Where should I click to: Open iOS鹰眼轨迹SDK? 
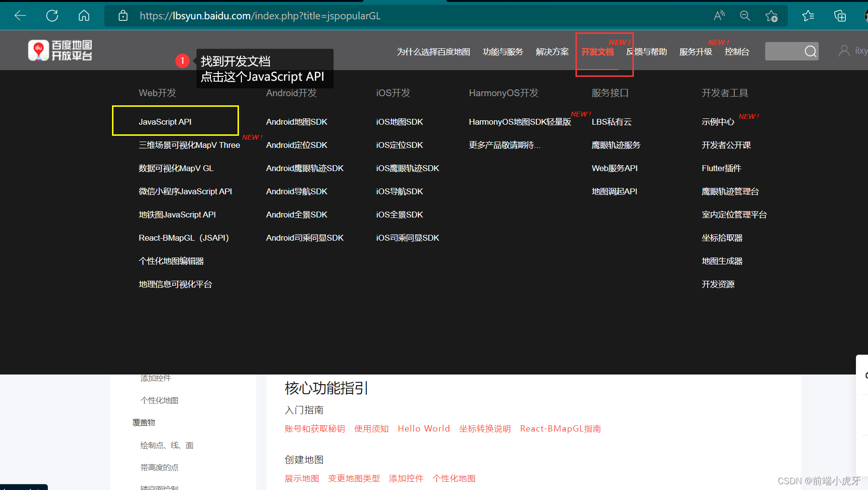pos(407,168)
